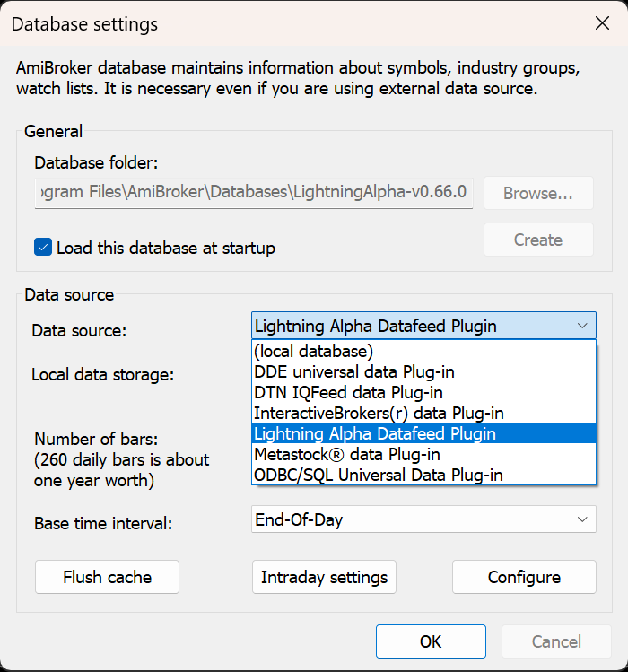This screenshot has width=628, height=672.
Task: Click the Local data storage label
Action: pyautogui.click(x=103, y=374)
